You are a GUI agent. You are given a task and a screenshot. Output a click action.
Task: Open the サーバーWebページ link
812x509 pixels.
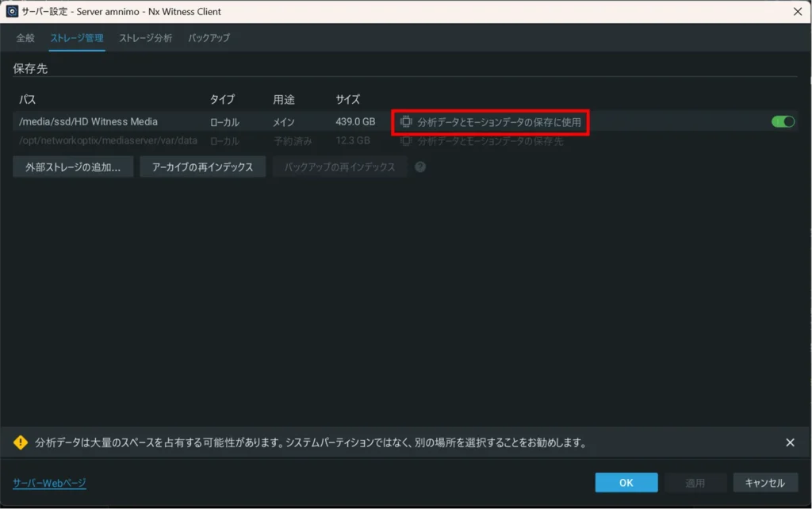click(x=49, y=483)
